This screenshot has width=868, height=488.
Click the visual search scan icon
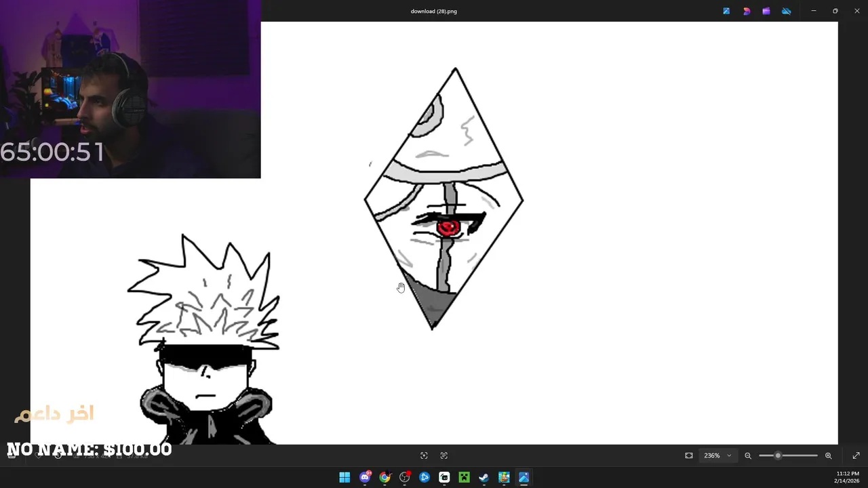point(424,455)
